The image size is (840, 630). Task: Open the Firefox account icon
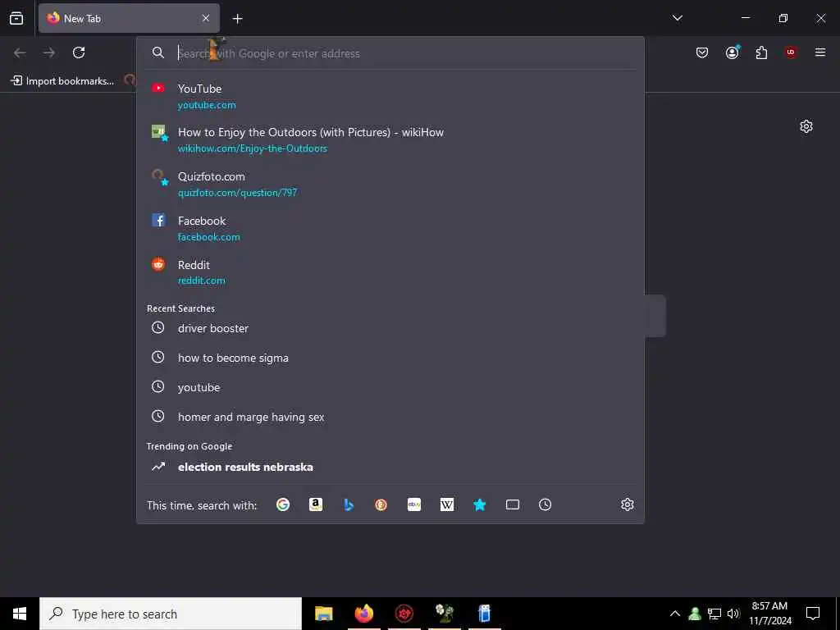point(733,52)
